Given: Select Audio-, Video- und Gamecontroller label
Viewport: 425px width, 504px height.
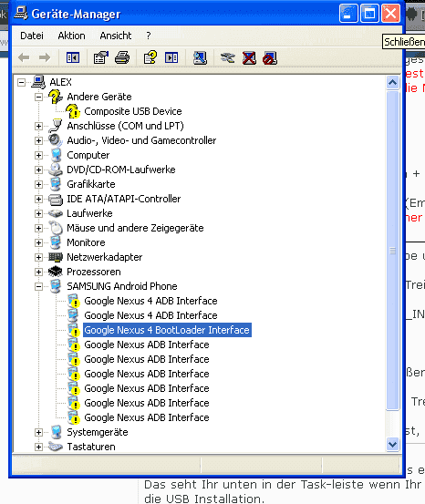Looking at the screenshot, I should coord(141,140).
